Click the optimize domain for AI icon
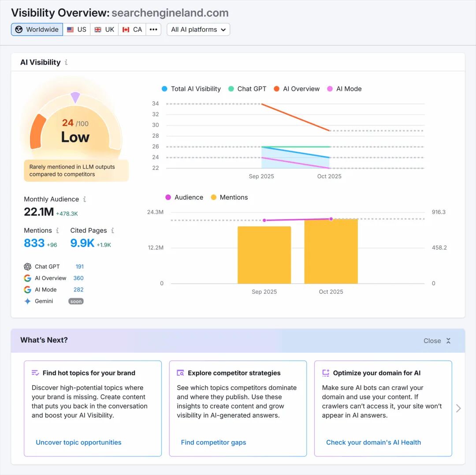 pyautogui.click(x=326, y=373)
